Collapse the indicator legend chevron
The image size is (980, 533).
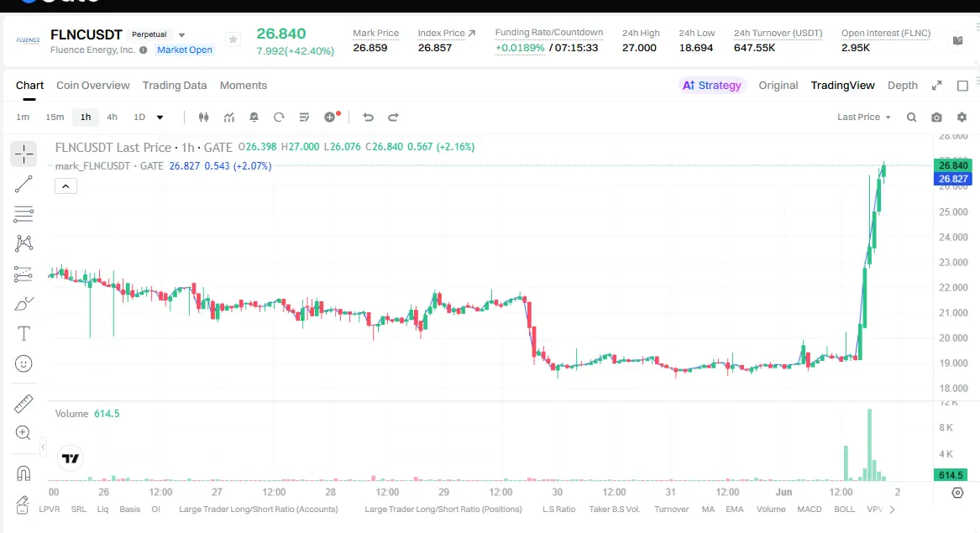tap(66, 186)
